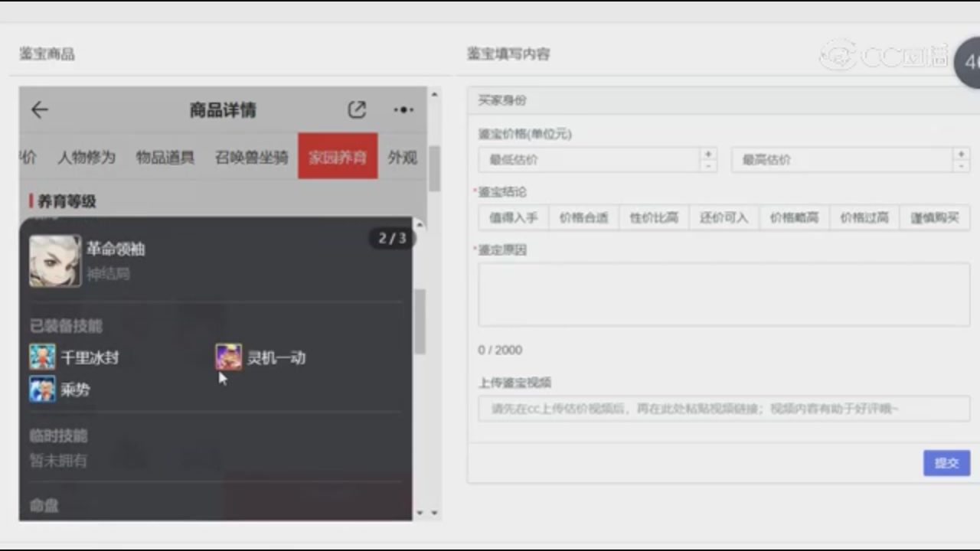Increase 最低估价 with the plus stepper

point(708,154)
